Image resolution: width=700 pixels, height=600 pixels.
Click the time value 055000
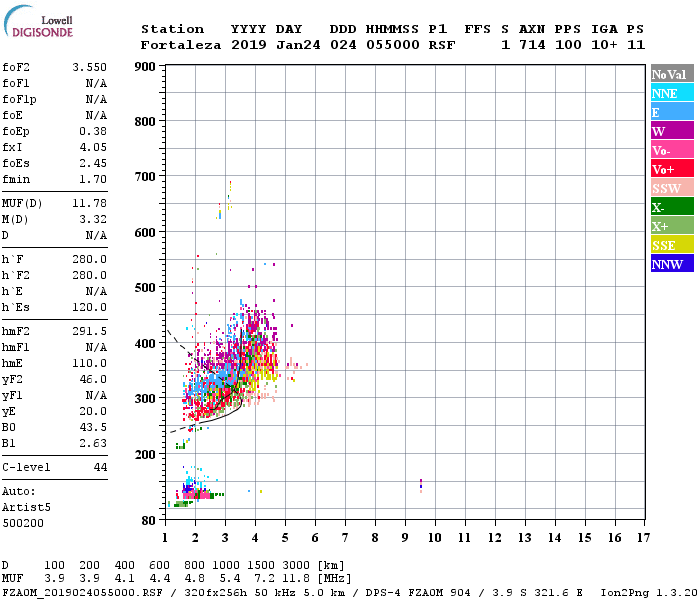pyautogui.click(x=393, y=45)
